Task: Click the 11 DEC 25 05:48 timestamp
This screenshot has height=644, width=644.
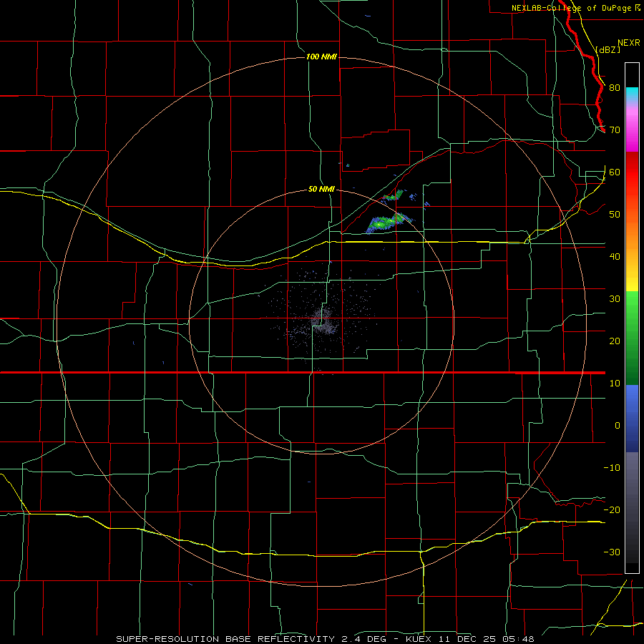Action: [487, 639]
